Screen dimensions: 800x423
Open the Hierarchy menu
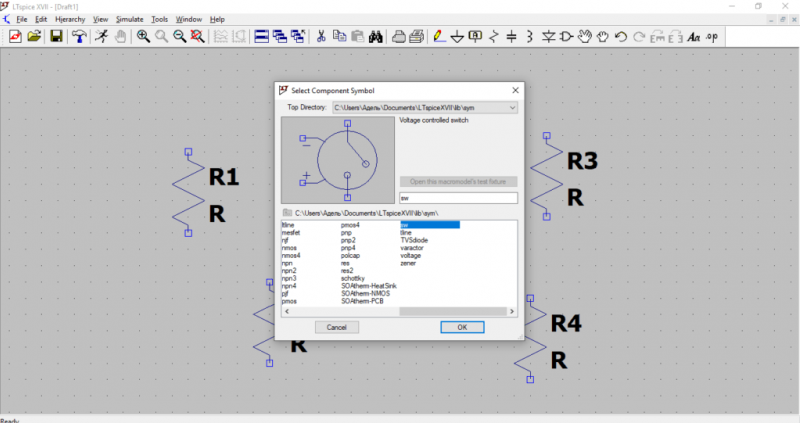click(70, 19)
